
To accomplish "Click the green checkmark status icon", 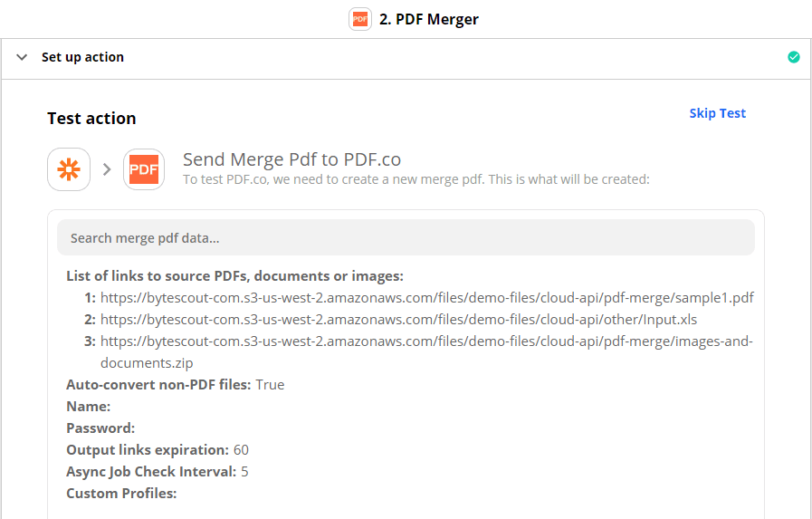I will point(794,57).
